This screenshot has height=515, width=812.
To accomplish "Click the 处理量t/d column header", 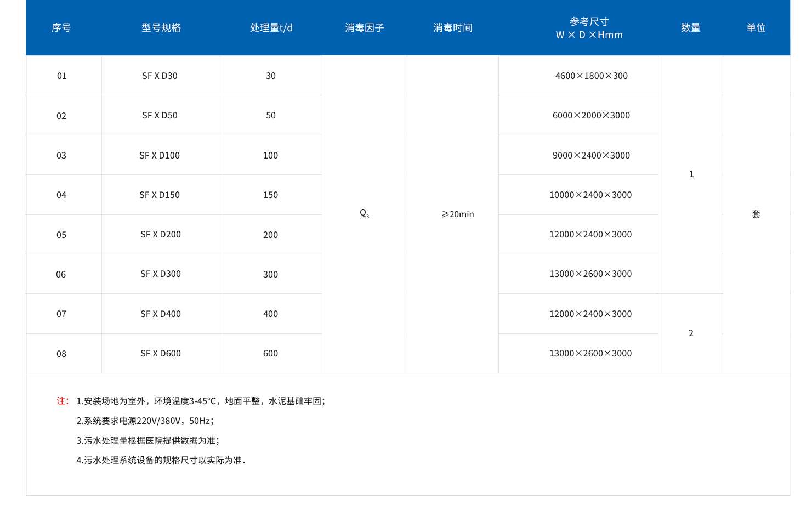I will (271, 28).
